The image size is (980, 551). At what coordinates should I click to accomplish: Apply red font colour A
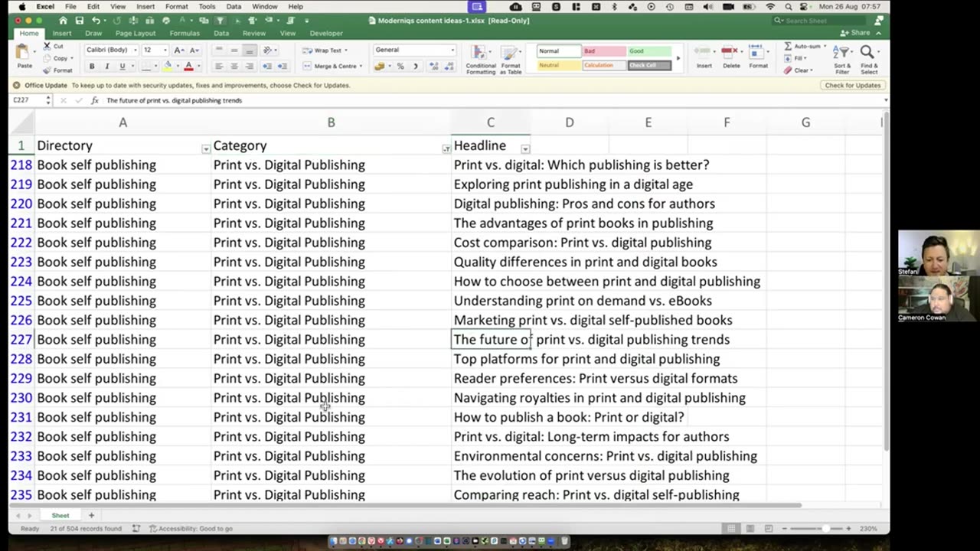(188, 67)
